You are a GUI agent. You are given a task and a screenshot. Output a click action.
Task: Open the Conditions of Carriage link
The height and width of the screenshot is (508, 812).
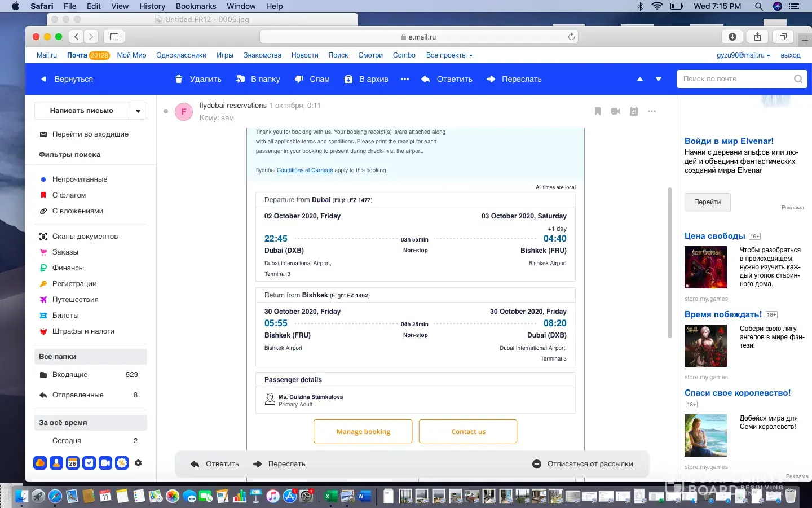tap(304, 170)
